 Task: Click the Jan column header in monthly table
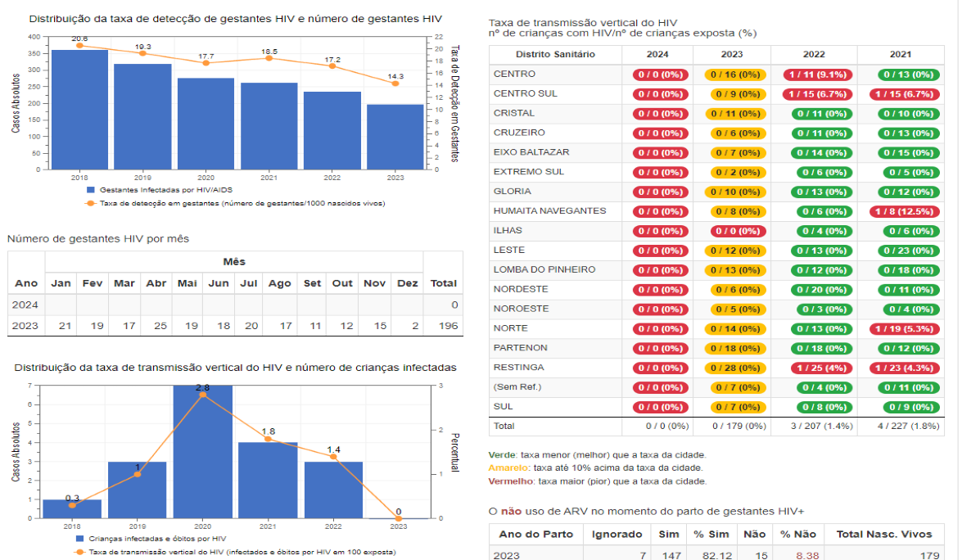point(61,283)
